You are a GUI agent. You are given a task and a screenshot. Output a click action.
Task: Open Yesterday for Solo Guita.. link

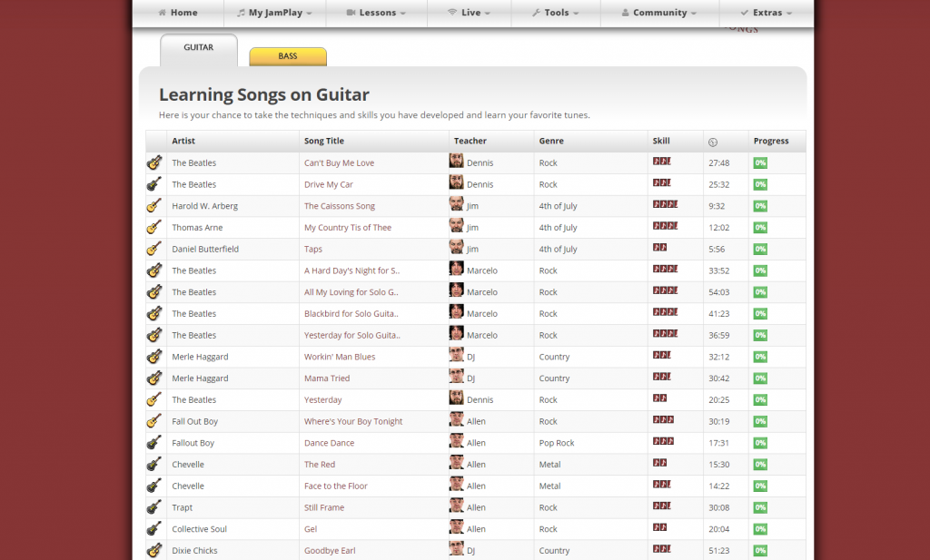[352, 336]
